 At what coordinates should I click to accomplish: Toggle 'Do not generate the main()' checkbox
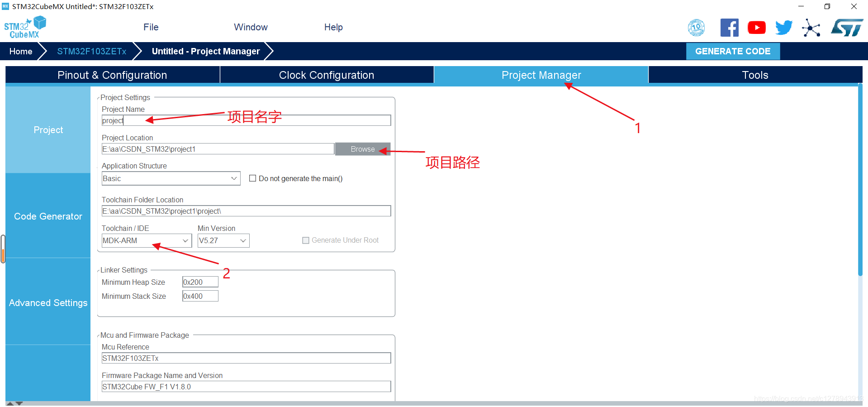(x=253, y=178)
